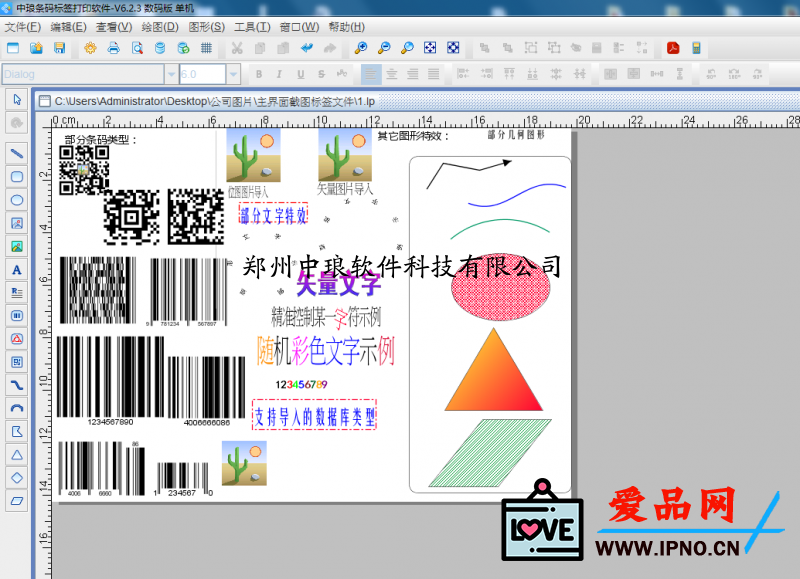Select the Ellipse drawing tool
This screenshot has width=800, height=579.
click(17, 200)
